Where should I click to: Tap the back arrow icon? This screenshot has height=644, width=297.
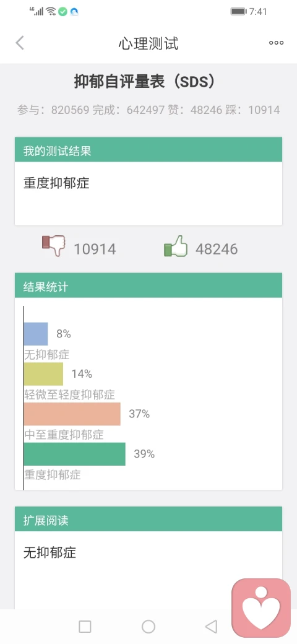tap(20, 43)
